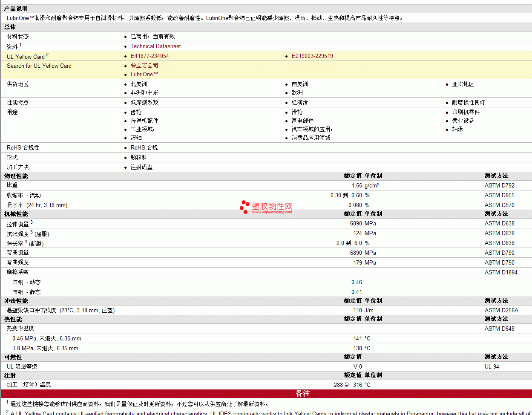
Task: Open the Technical Datasheet link
Action: [x=155, y=46]
